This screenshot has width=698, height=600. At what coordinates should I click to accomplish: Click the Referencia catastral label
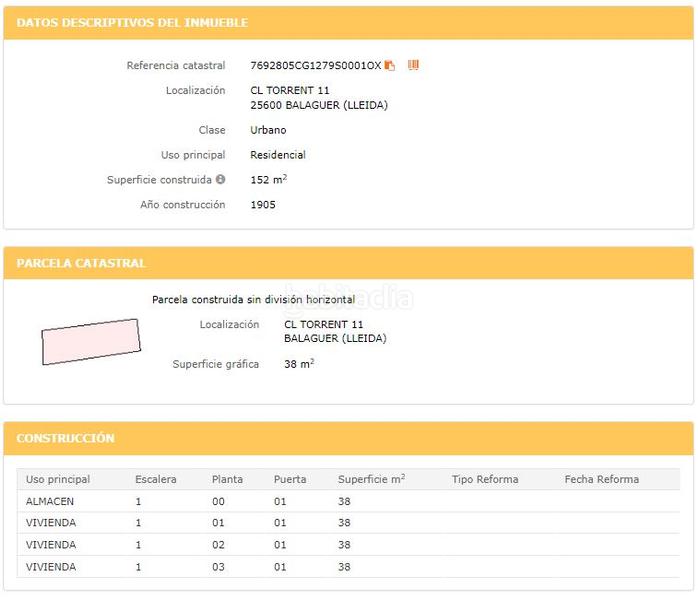click(176, 65)
